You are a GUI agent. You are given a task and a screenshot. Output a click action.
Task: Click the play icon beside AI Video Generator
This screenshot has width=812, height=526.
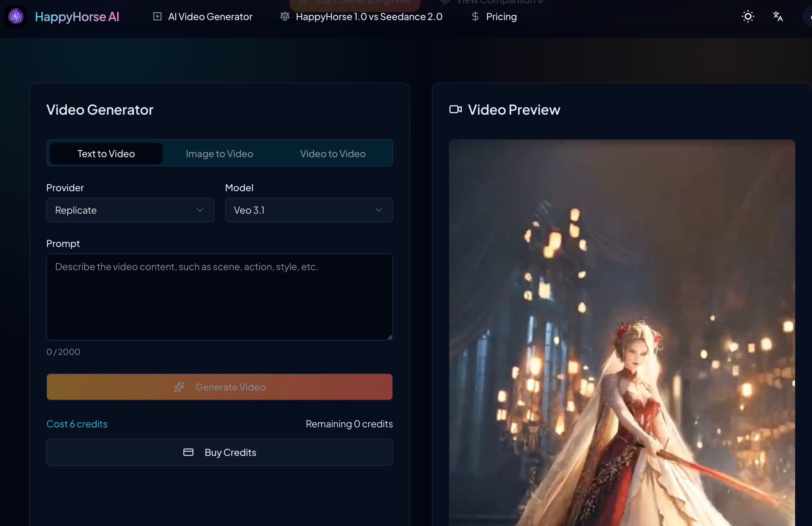(x=157, y=16)
